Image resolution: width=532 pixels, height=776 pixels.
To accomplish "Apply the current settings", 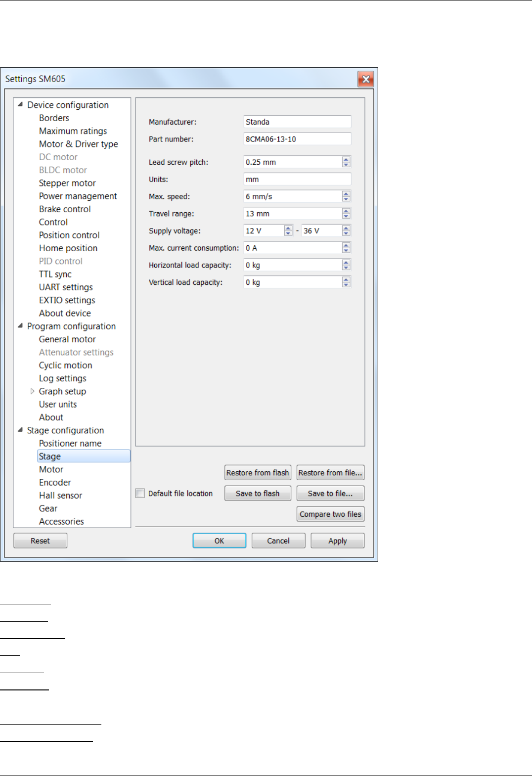I will click(x=338, y=541).
